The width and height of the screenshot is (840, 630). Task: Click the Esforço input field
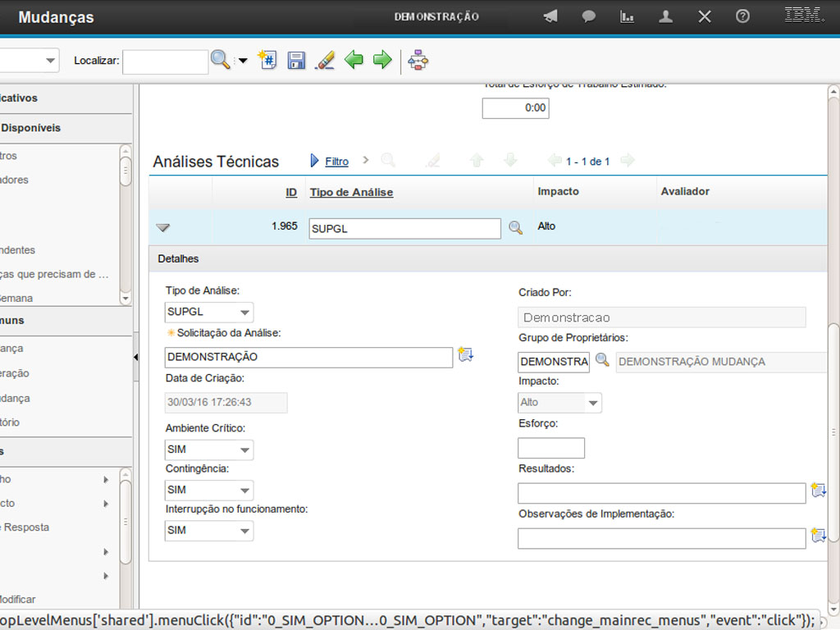click(550, 448)
